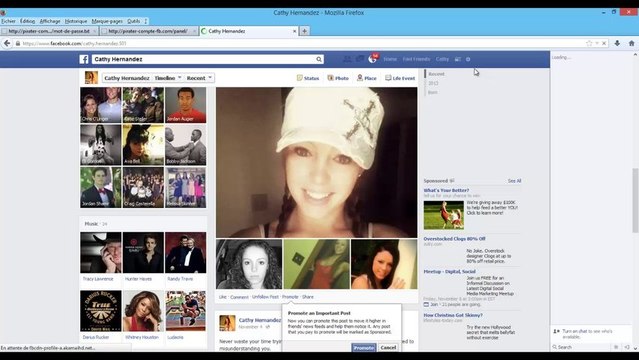Stop page loading with the X icon
The height and width of the screenshot is (360, 639).
(604, 43)
